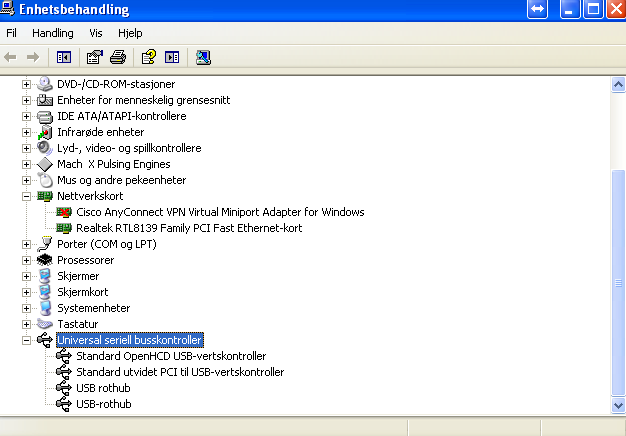626x436 pixels.
Task: Click the vertical scrollbar thumb
Action: point(618,283)
